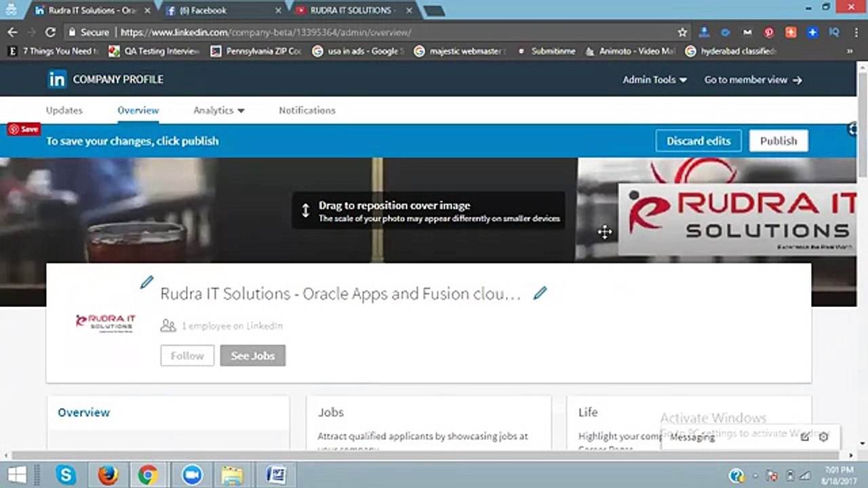This screenshot has width=868, height=488.
Task: Click the Pinterest Save button
Action: [x=24, y=129]
